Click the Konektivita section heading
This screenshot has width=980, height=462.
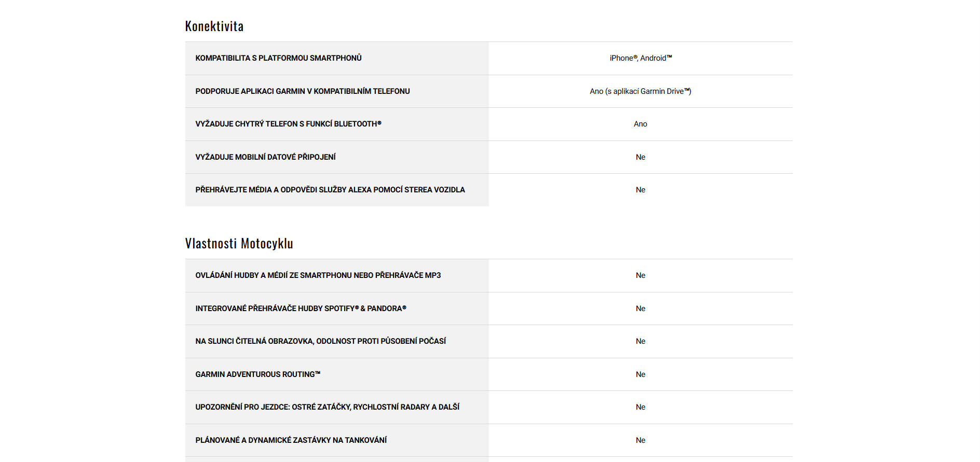pos(214,26)
